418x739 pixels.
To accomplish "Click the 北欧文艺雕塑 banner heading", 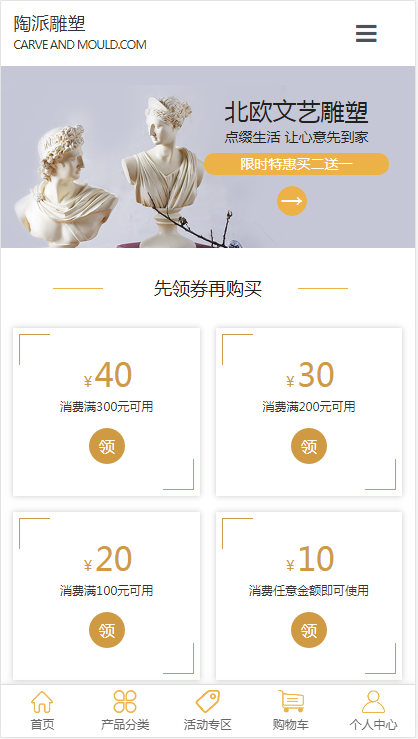I will click(x=296, y=113).
